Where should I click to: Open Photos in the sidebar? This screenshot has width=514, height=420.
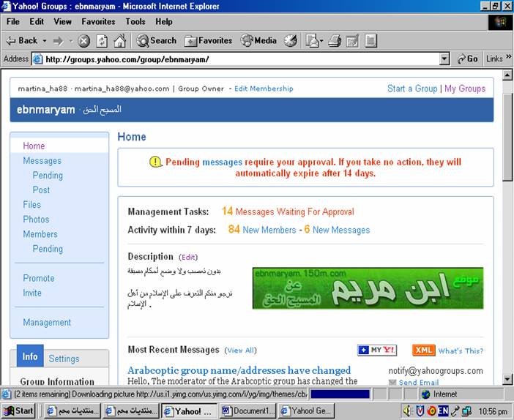coord(36,220)
